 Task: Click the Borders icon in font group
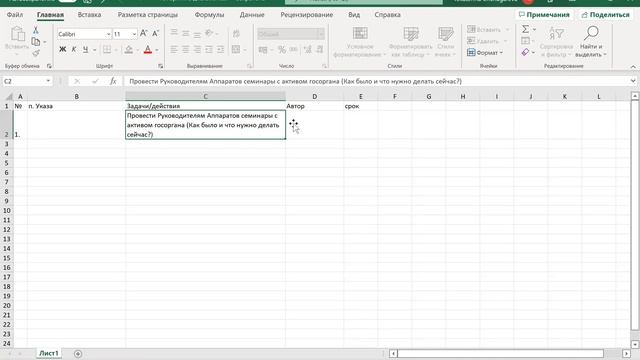107,50
